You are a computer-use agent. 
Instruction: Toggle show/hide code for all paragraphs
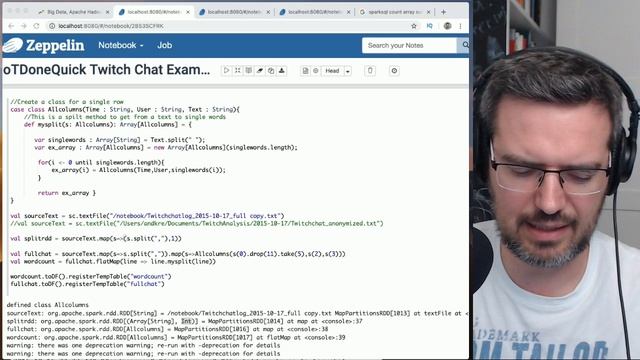click(x=238, y=71)
